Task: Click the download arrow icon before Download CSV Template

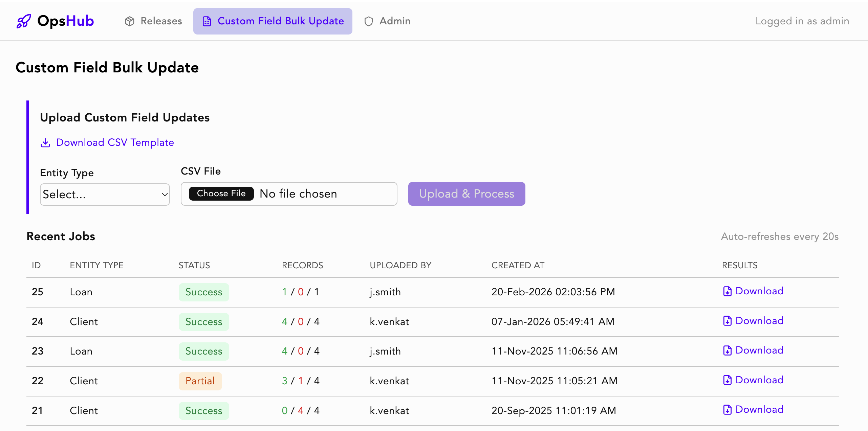Action: pyautogui.click(x=46, y=143)
